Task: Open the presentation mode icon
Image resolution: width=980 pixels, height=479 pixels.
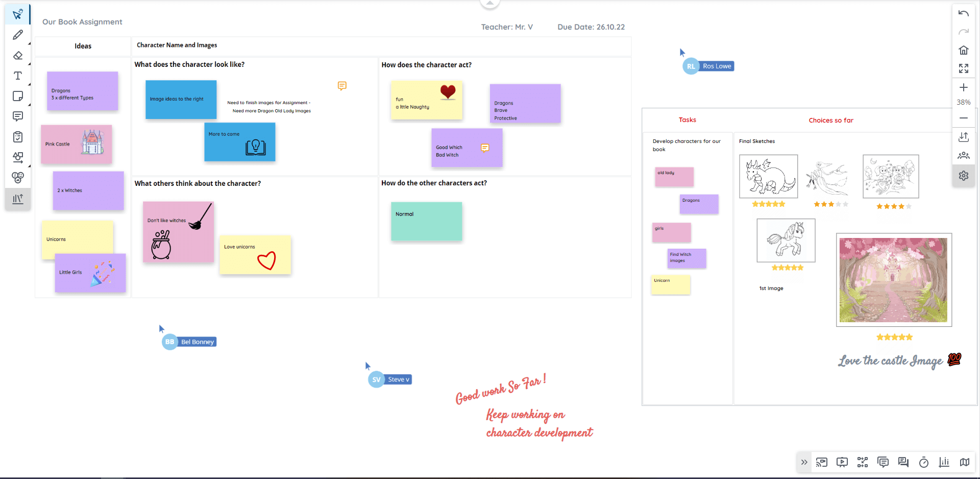Action: coord(842,463)
